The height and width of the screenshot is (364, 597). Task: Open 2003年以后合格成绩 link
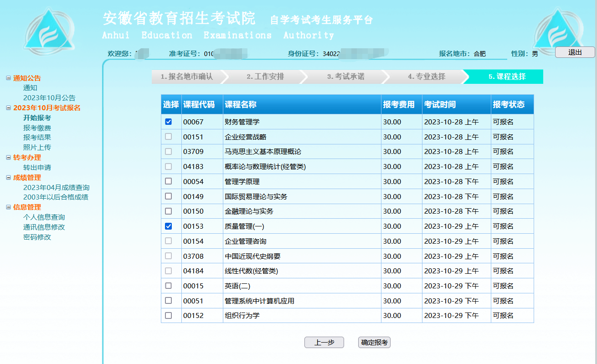(56, 197)
